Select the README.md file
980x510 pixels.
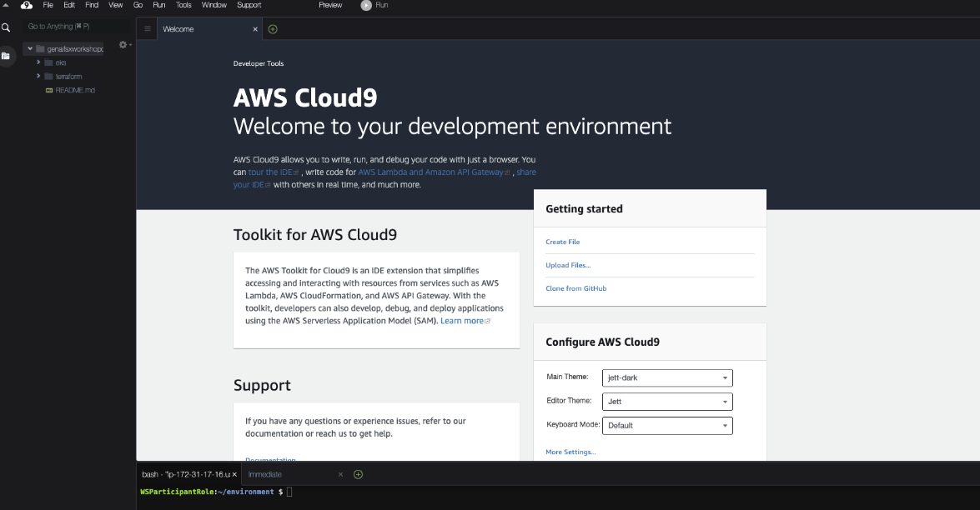point(75,91)
